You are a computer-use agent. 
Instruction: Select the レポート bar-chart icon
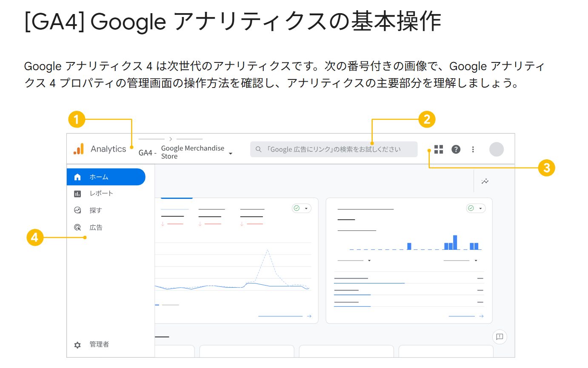(77, 193)
